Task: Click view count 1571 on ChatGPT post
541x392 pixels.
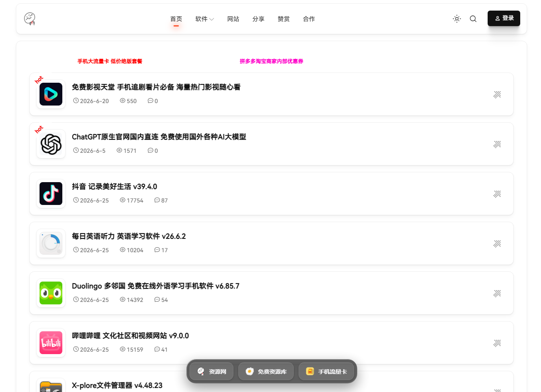Action: pyautogui.click(x=126, y=151)
